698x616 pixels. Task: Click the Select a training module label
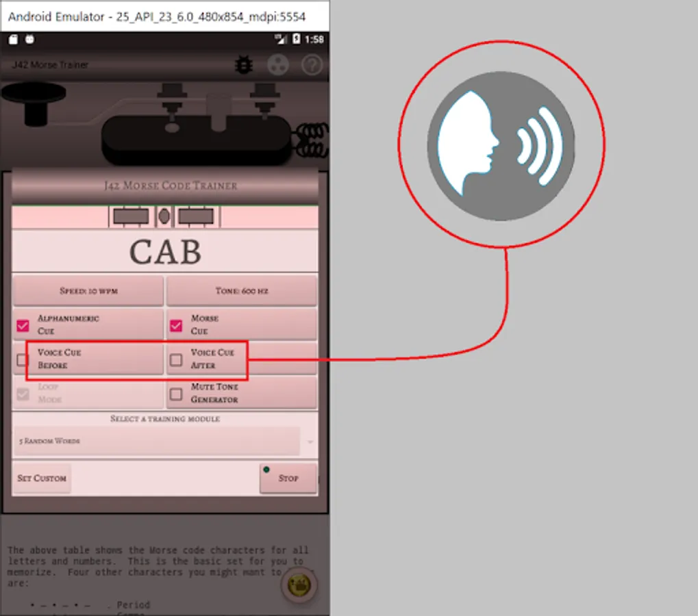(165, 418)
